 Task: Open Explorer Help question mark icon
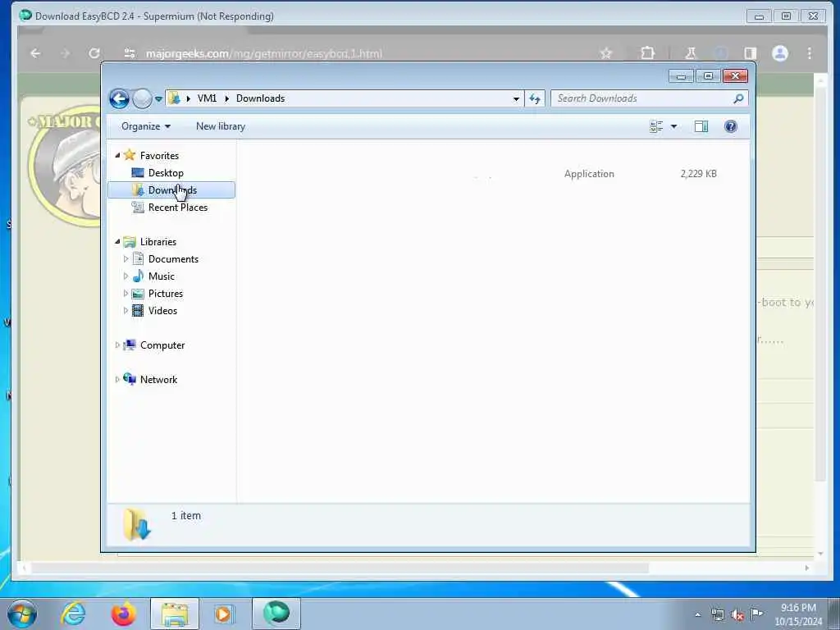[x=731, y=126]
